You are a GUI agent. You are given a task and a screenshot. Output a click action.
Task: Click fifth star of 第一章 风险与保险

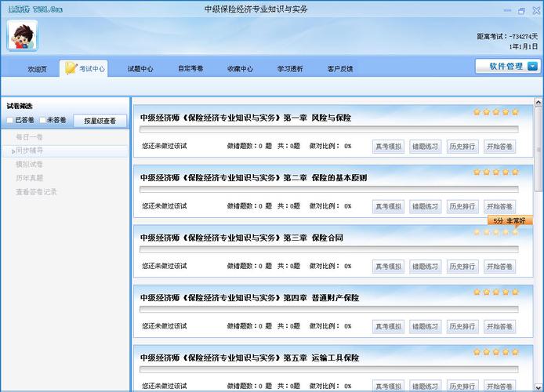(x=515, y=111)
